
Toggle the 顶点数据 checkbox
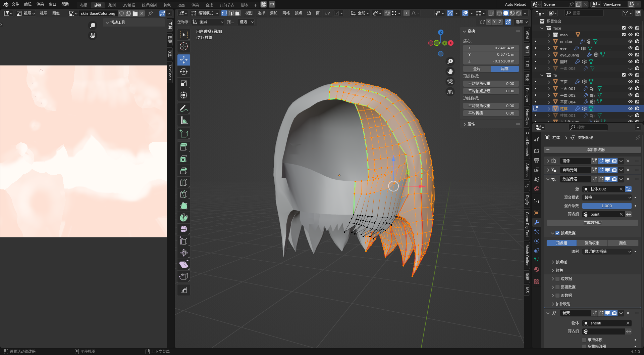[557, 233]
